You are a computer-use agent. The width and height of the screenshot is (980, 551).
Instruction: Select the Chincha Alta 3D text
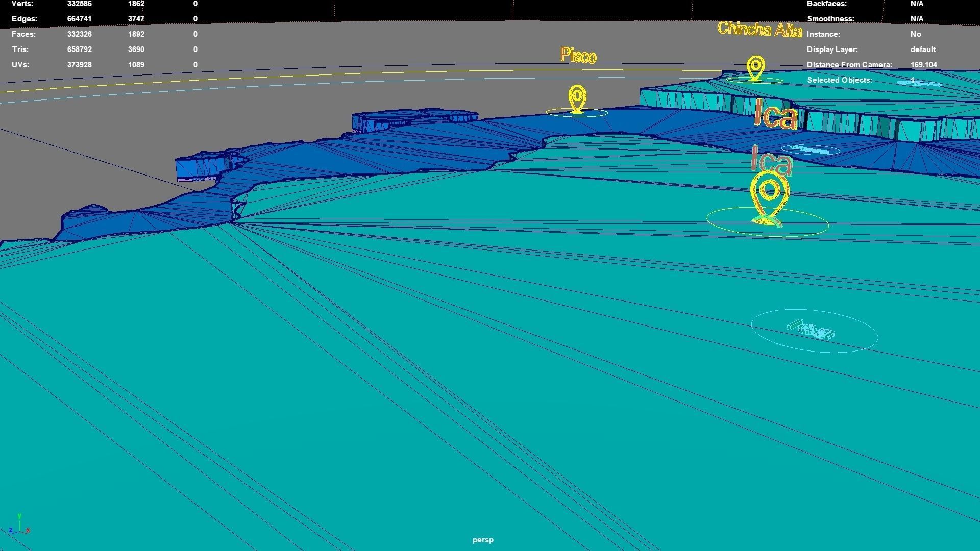759,29
